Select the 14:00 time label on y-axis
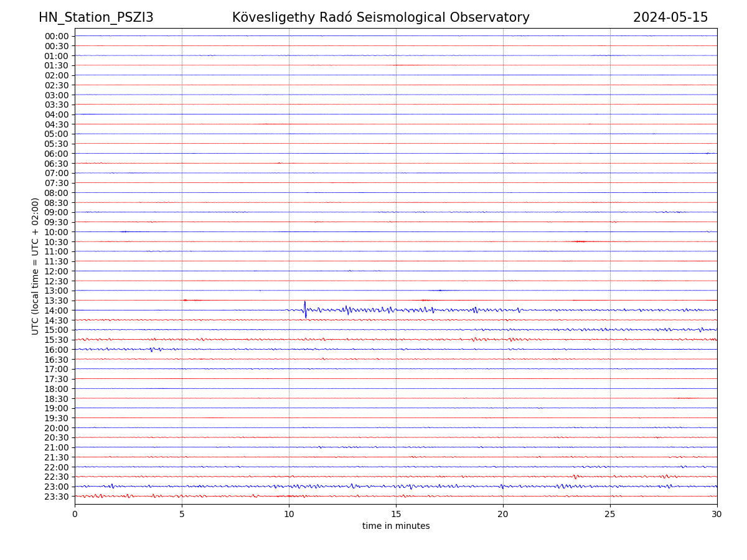Image resolution: width=747 pixels, height=560 pixels. pyautogui.click(x=56, y=310)
